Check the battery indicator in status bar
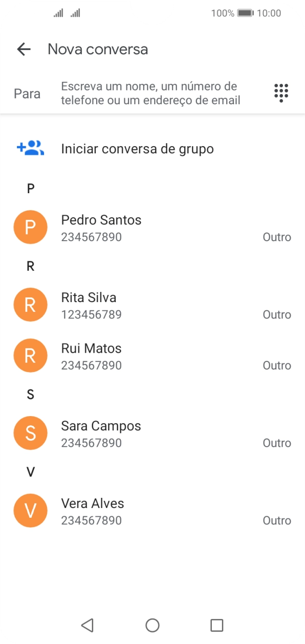The width and height of the screenshot is (305, 644). coord(244,14)
